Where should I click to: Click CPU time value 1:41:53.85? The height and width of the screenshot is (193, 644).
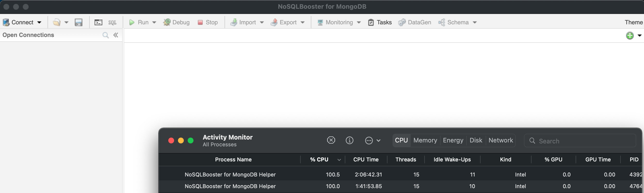pyautogui.click(x=369, y=186)
